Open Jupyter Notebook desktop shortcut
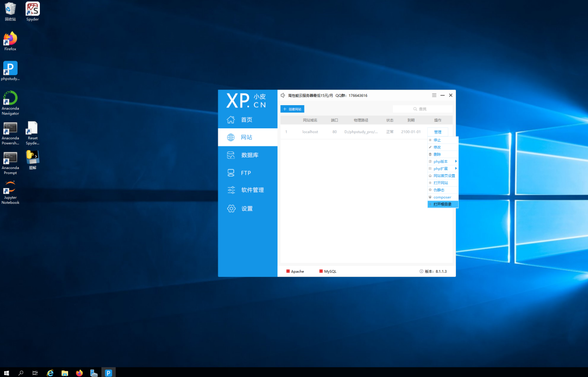 point(10,192)
